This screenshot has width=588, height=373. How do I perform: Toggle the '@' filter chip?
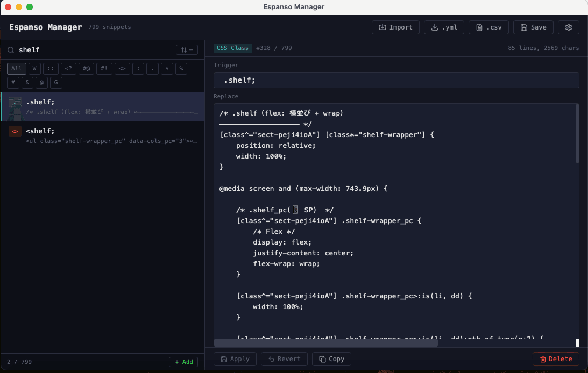tap(41, 82)
